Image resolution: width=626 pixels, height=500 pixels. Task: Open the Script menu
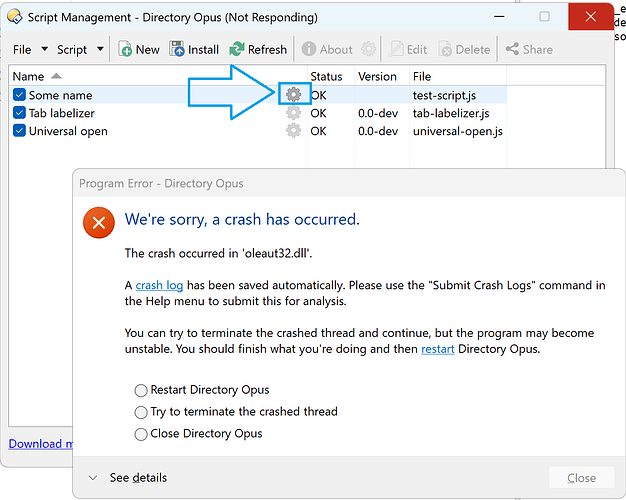[72, 50]
